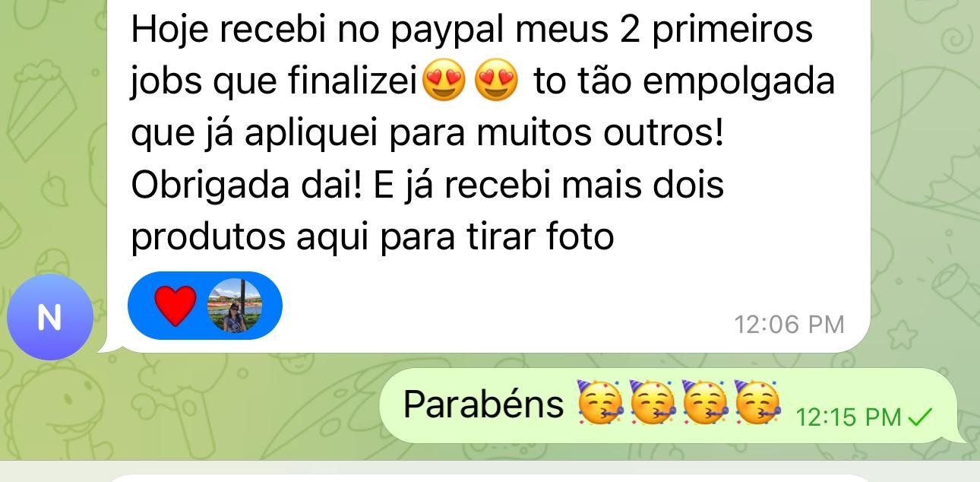The width and height of the screenshot is (980, 482).
Task: Tap the "que já apliquei para muitos outros!" line
Action: (427, 134)
